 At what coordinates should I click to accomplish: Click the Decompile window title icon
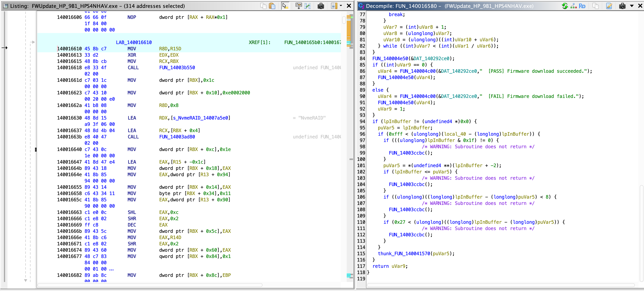[x=361, y=6]
